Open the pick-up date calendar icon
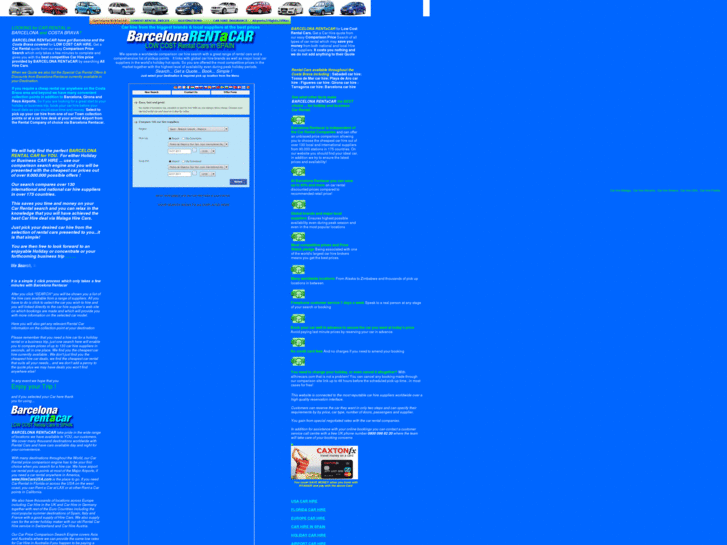This screenshot has height=545, width=727. click(195, 150)
